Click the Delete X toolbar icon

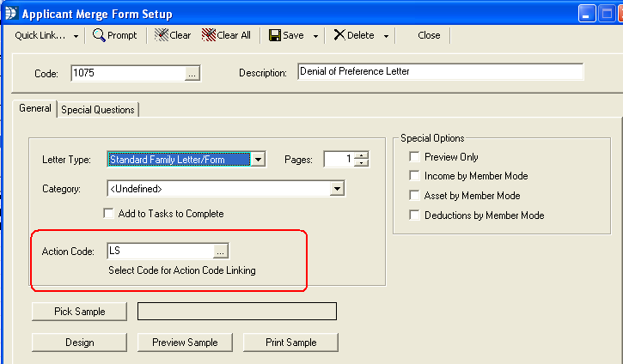pos(339,35)
